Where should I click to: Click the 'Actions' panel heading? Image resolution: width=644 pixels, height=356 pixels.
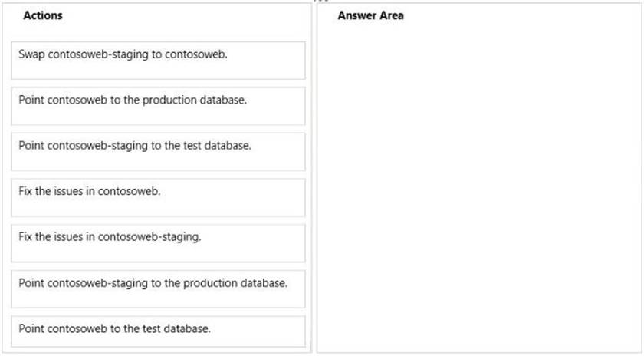pyautogui.click(x=43, y=15)
